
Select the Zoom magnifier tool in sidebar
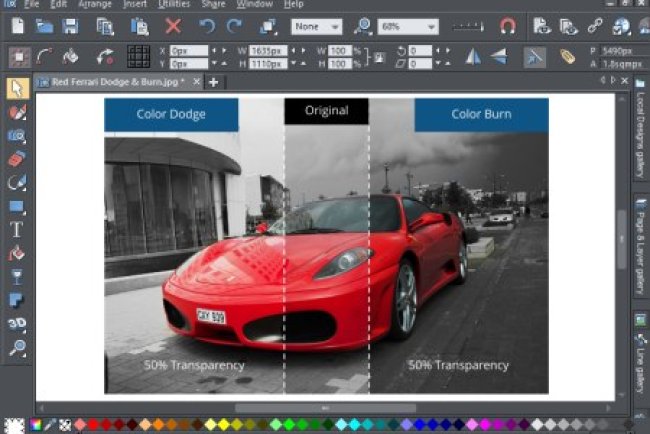16,347
